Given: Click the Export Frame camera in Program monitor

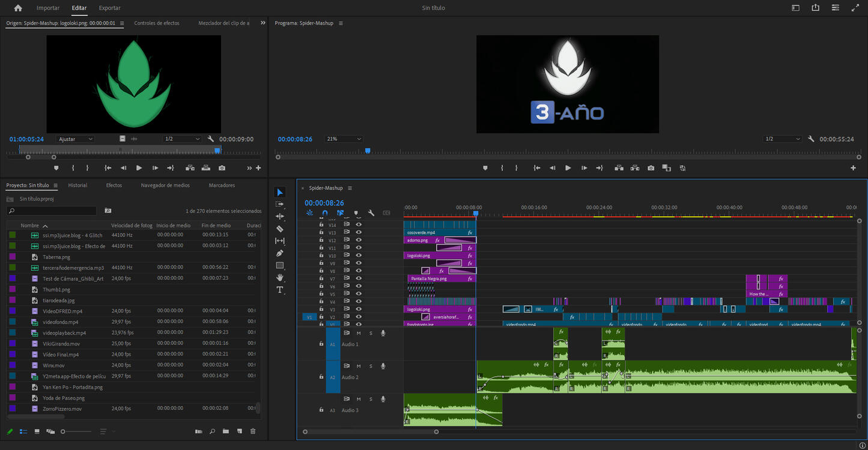Looking at the screenshot, I should [x=651, y=168].
